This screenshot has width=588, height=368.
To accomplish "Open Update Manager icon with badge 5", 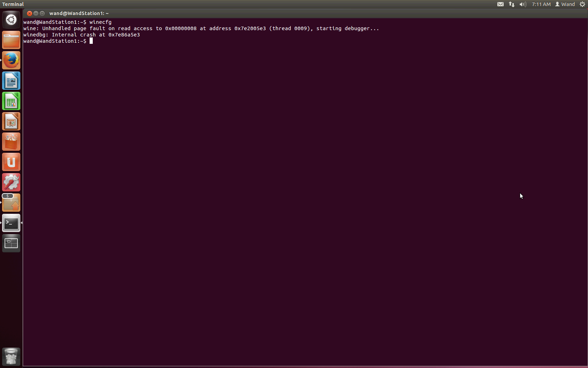I will (11, 203).
